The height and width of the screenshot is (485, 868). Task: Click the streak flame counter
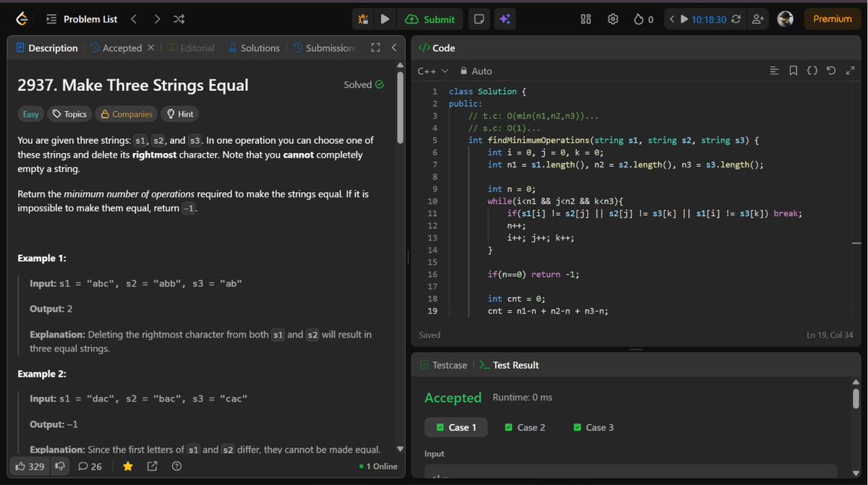tap(643, 20)
